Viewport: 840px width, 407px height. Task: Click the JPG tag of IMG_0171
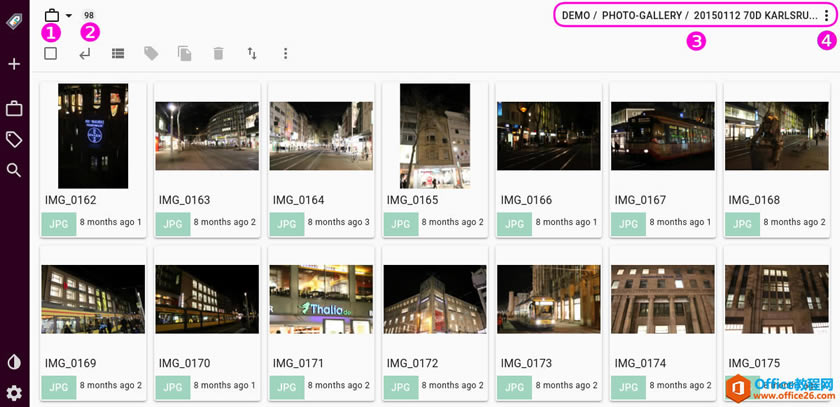(287, 388)
